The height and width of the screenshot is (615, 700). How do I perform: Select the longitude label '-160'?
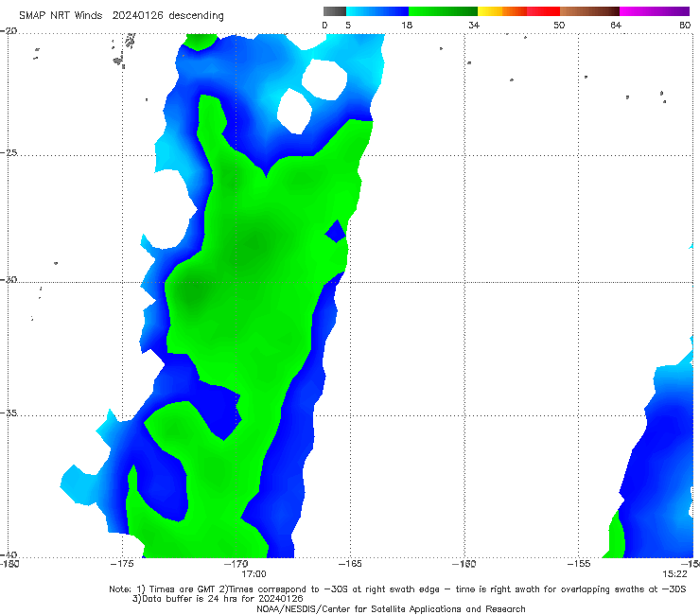(x=464, y=564)
